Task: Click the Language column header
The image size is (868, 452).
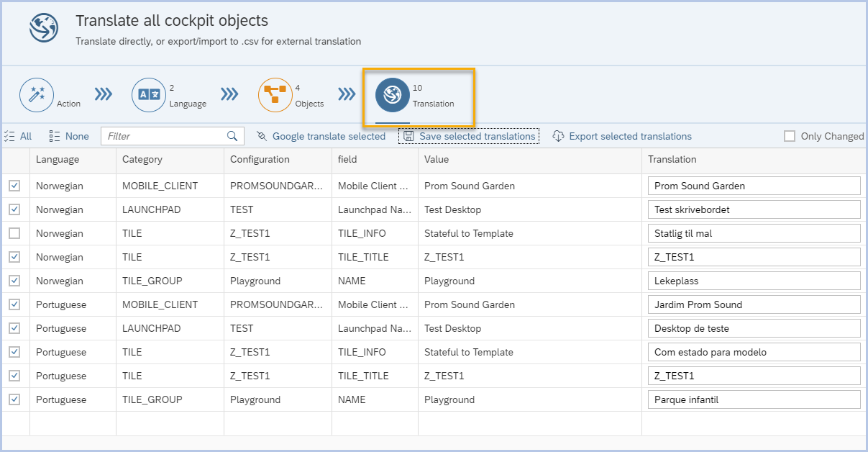Action: [58, 159]
